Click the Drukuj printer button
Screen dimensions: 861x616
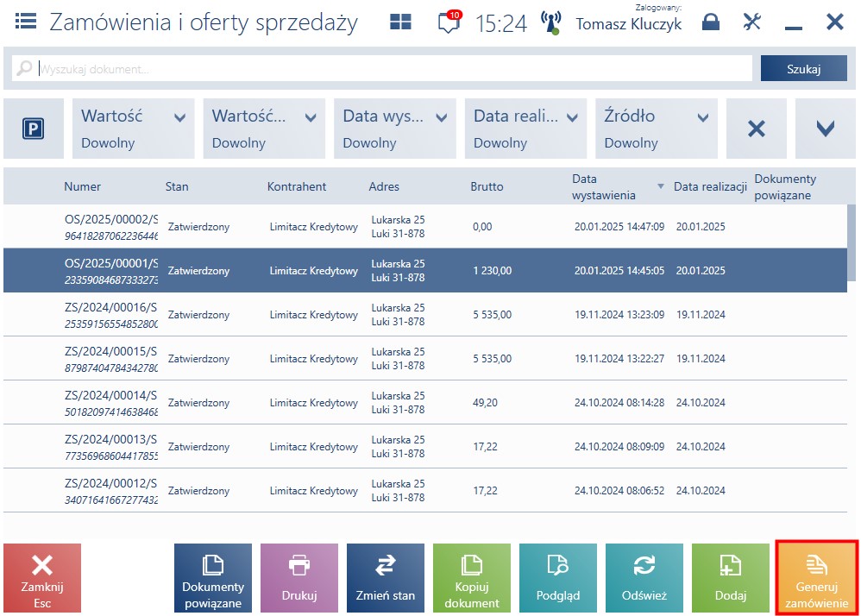pyautogui.click(x=299, y=577)
